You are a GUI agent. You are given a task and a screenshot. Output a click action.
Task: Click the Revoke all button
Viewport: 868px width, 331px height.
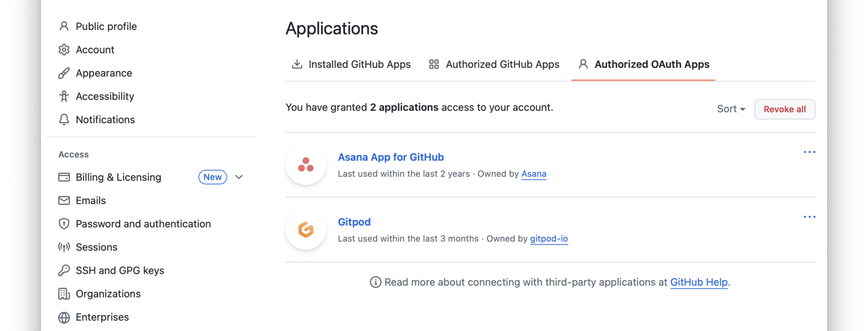click(x=784, y=109)
